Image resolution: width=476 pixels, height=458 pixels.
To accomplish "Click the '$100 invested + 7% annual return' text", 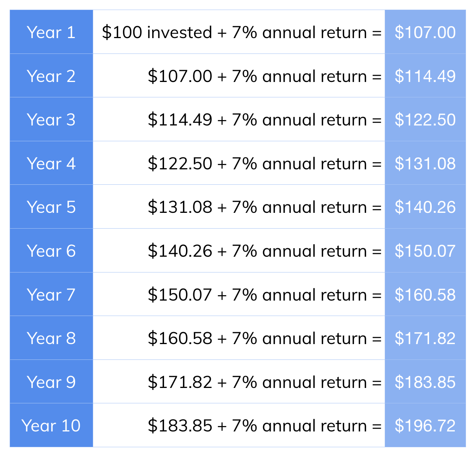I will pyautogui.click(x=235, y=32).
